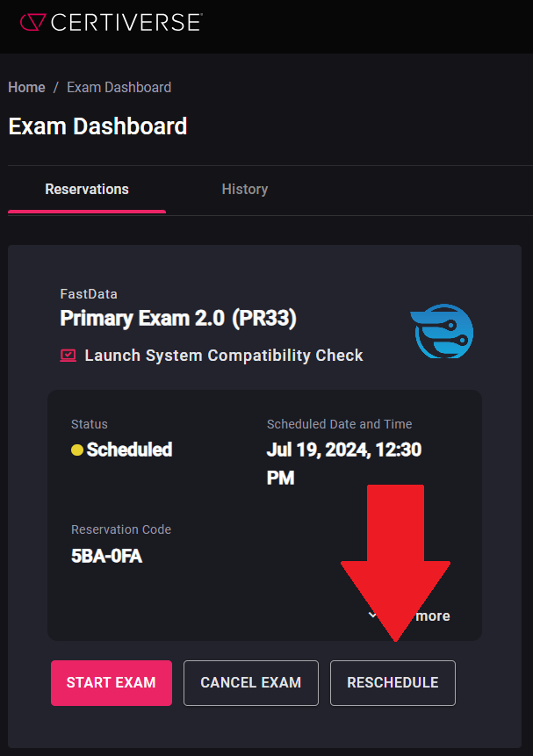Select the Reservations tab
Viewport: 533px width, 756px height.
87,189
